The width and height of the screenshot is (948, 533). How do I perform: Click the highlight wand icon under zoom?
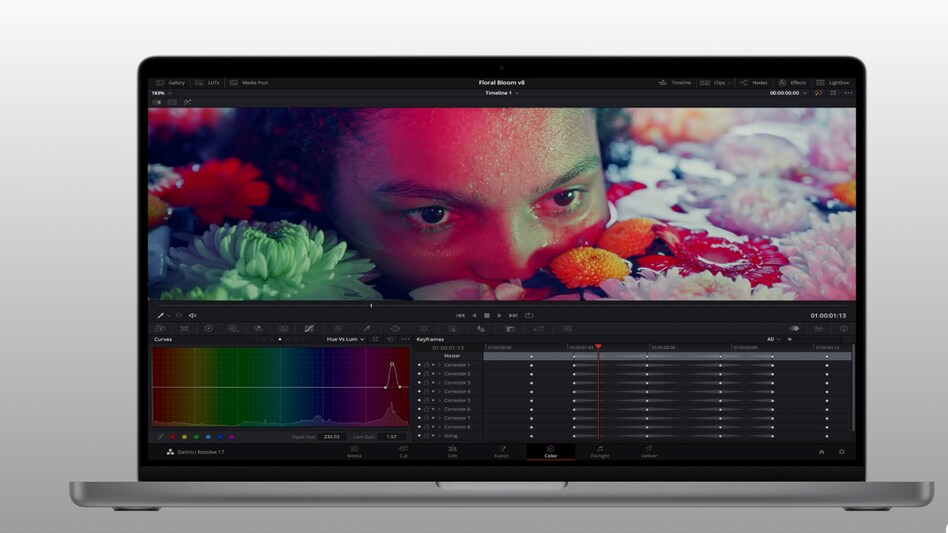(x=187, y=102)
